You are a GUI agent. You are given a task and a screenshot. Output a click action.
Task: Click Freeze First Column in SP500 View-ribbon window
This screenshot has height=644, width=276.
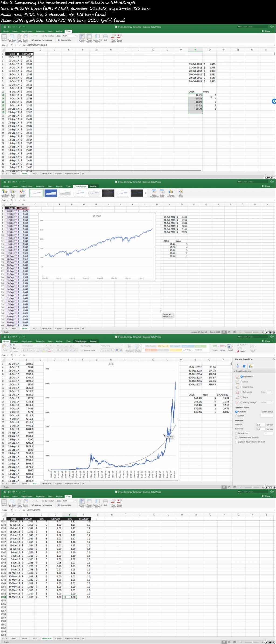tap(98, 38)
